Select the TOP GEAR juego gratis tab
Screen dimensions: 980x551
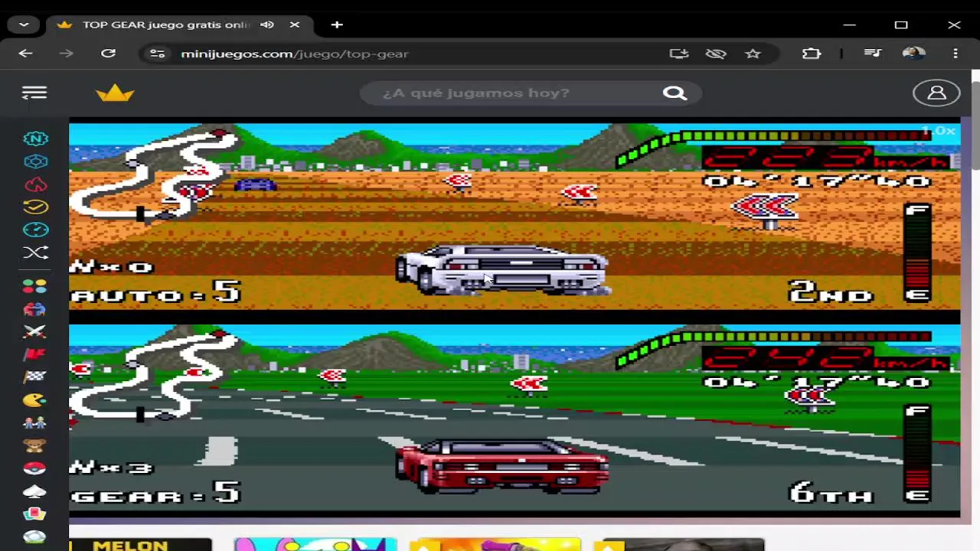click(179, 24)
